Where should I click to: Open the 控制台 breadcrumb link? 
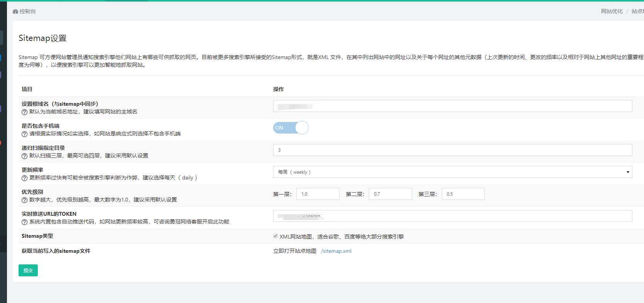[28, 12]
